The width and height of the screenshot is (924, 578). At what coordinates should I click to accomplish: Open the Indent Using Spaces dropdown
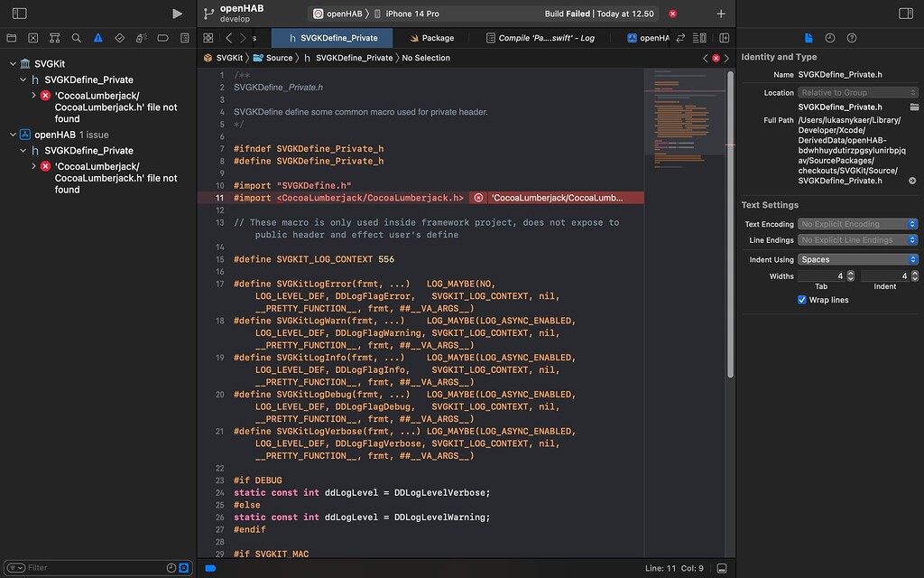click(x=857, y=259)
